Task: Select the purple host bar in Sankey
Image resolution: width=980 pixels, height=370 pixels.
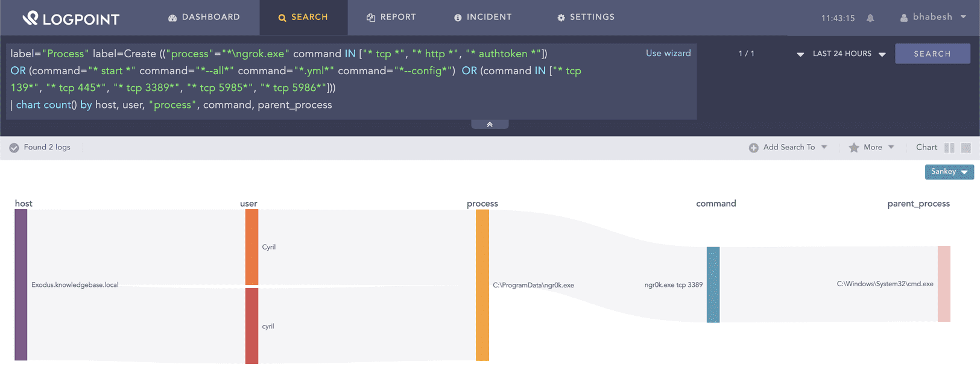Action: 21,284
